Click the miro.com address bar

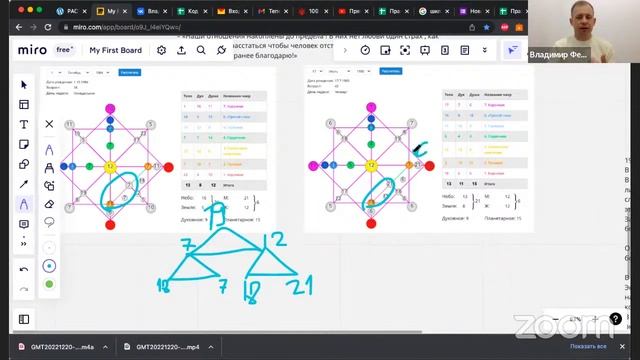[x=261, y=27]
